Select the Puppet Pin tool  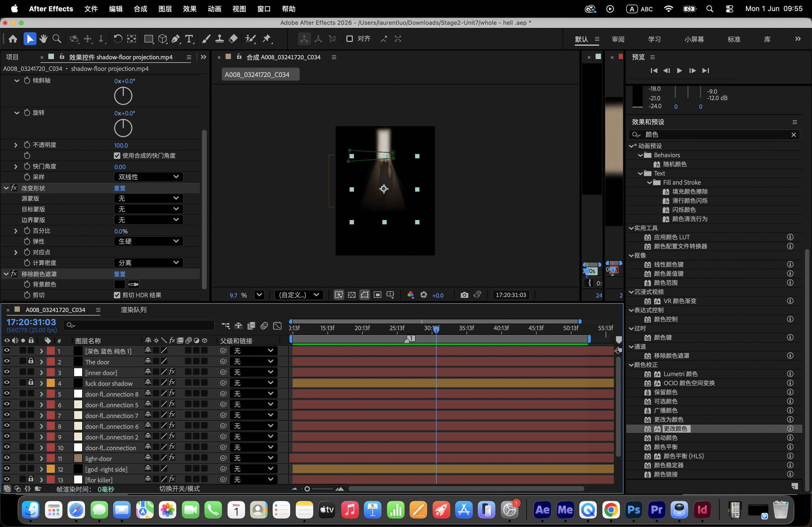[x=267, y=39]
